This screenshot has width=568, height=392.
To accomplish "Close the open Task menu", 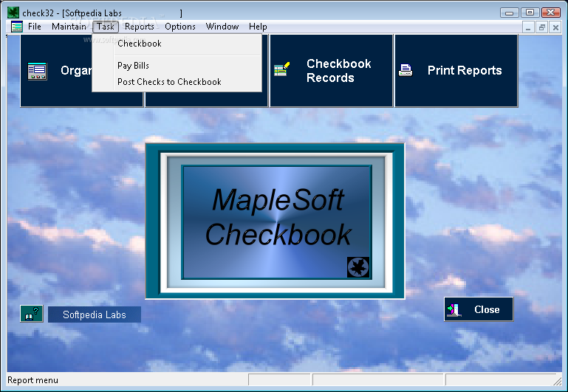I will coord(106,27).
